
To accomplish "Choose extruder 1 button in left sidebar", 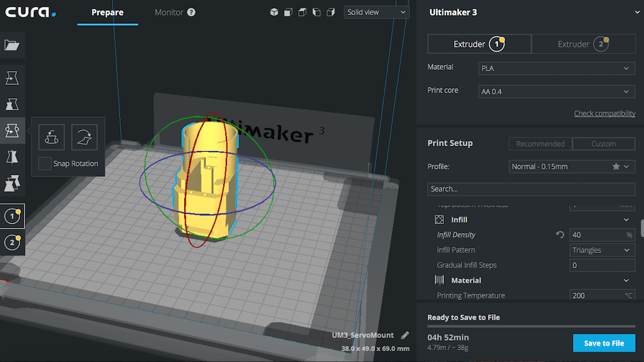I will click(x=12, y=216).
